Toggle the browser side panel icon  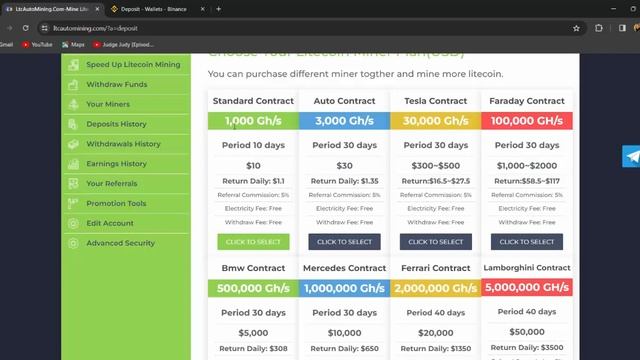click(x=622, y=28)
